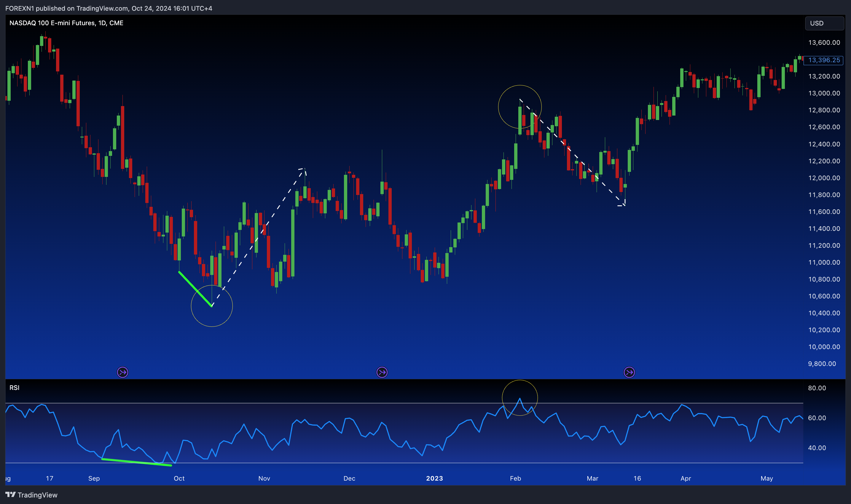
Task: Click the RSI indicator label
Action: tap(14, 388)
